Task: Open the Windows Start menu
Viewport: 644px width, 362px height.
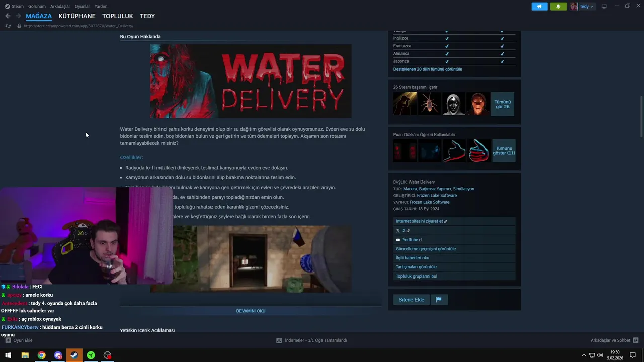Action: pos(8,355)
